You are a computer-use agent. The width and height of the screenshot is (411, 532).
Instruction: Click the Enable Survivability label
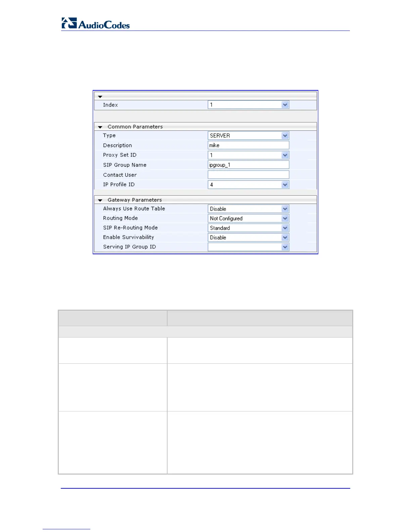[129, 237]
